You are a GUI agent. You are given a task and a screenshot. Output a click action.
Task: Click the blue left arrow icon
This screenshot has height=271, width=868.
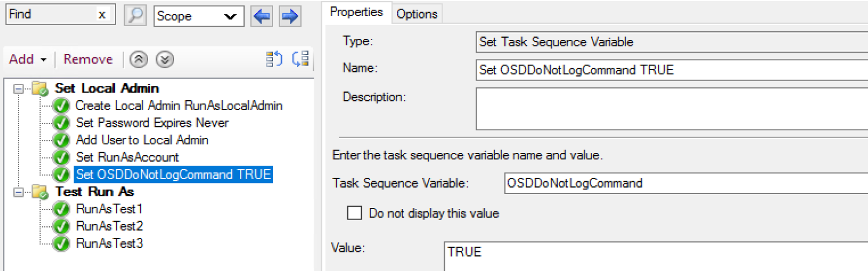click(x=262, y=16)
